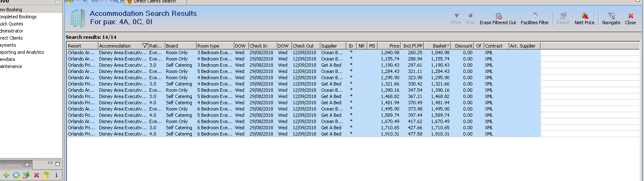
Task: Click price cell 1,589.74
Action: tap(390, 115)
